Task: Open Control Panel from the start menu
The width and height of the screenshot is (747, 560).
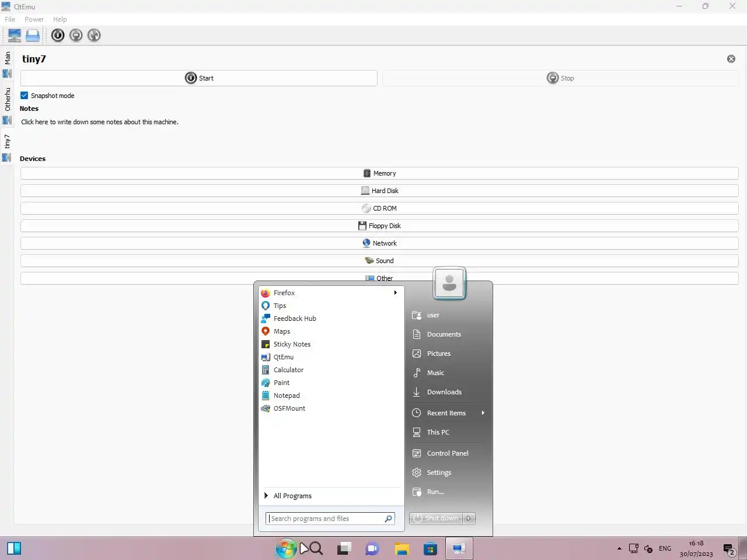Action: tap(448, 453)
